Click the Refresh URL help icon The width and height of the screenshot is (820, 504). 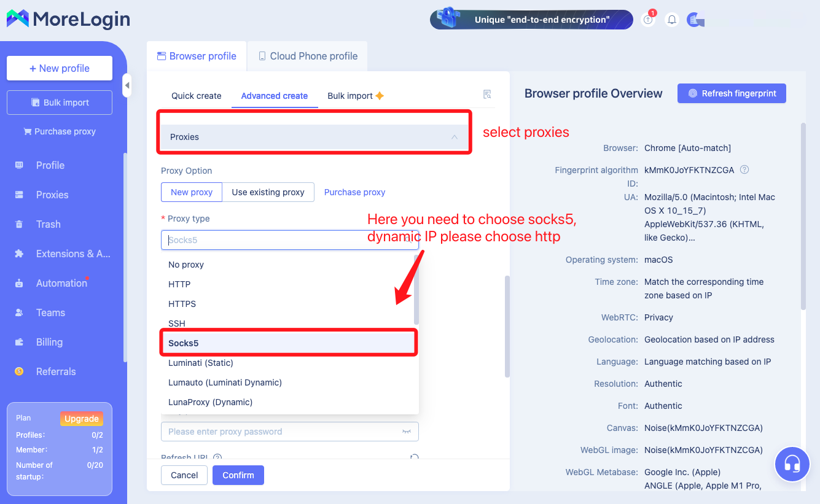(x=217, y=457)
